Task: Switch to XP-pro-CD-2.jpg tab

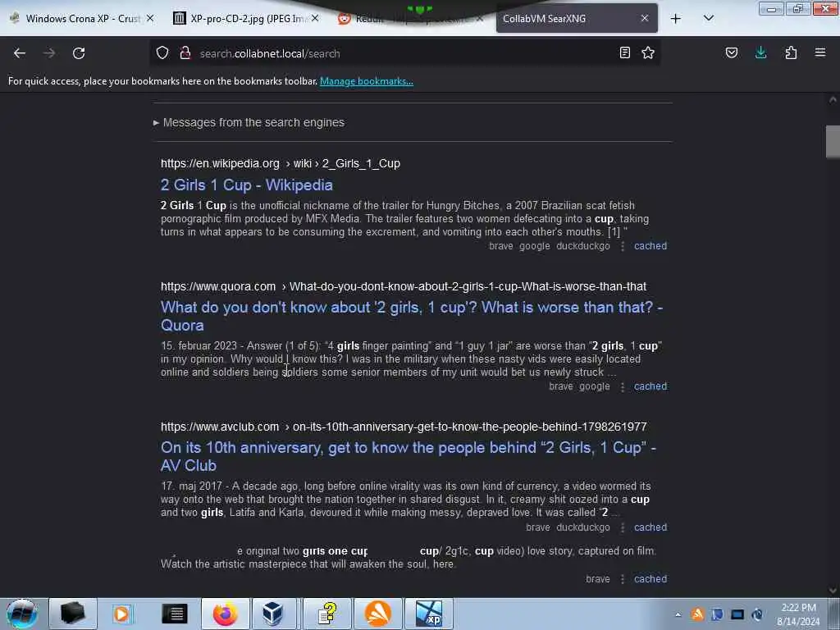Action: coord(246,19)
